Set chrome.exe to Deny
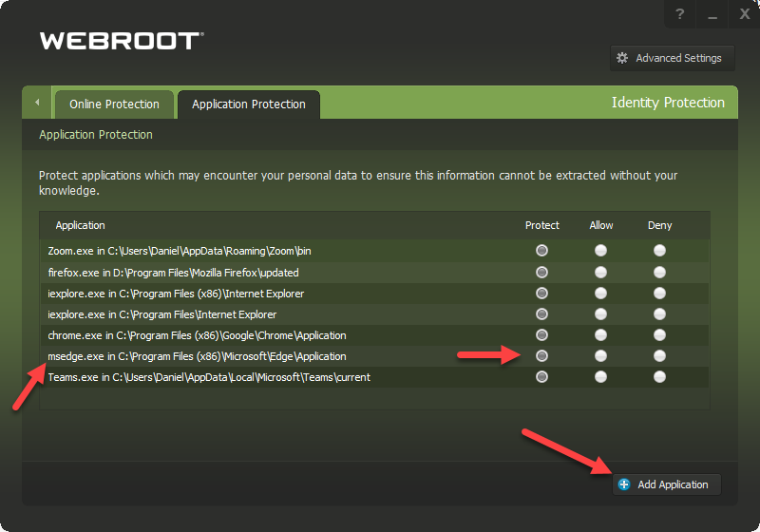760x532 pixels. [x=659, y=334]
